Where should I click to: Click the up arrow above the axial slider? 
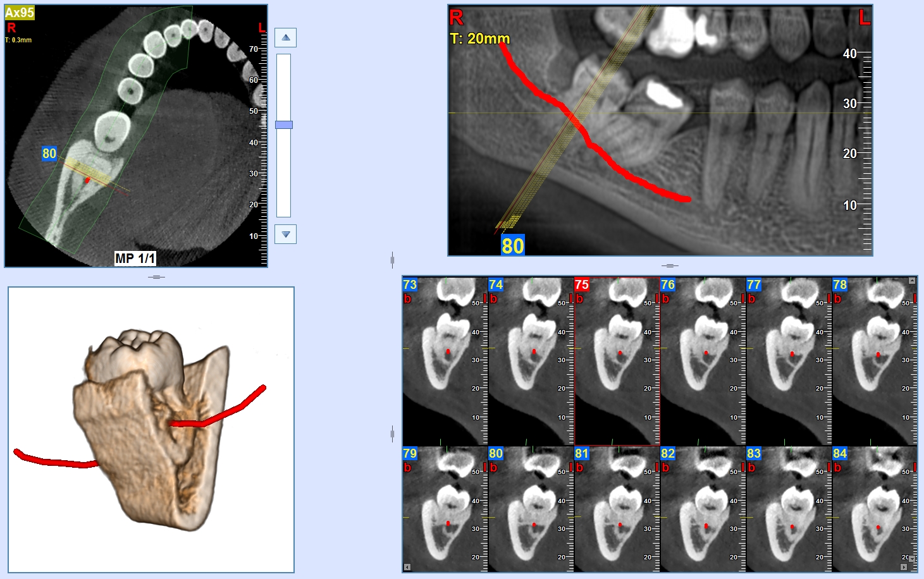point(286,38)
